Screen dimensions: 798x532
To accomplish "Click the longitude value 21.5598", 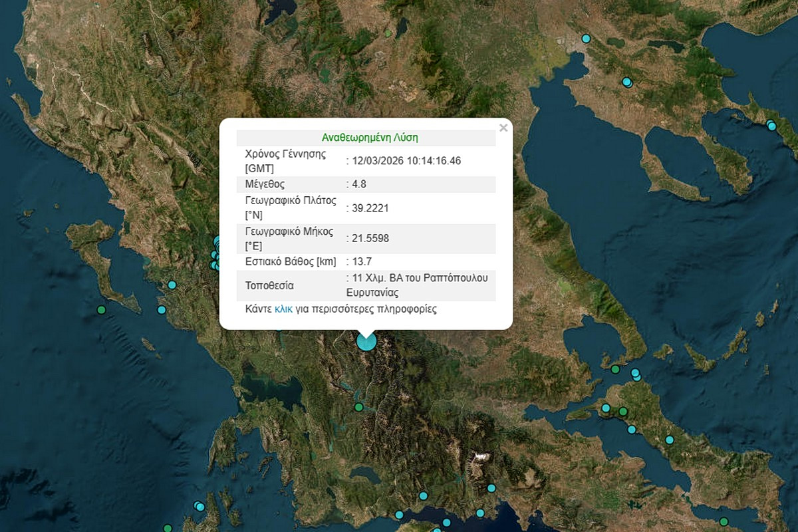I will tap(370, 238).
